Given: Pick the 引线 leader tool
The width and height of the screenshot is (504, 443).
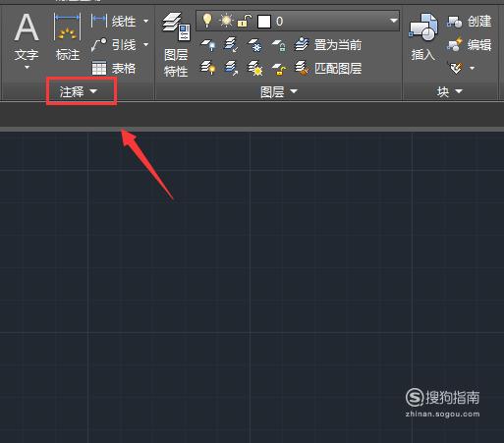Looking at the screenshot, I should 113,45.
